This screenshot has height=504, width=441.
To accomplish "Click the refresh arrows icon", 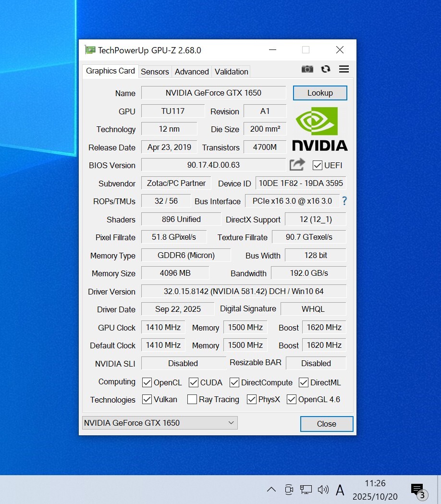I will (x=326, y=69).
